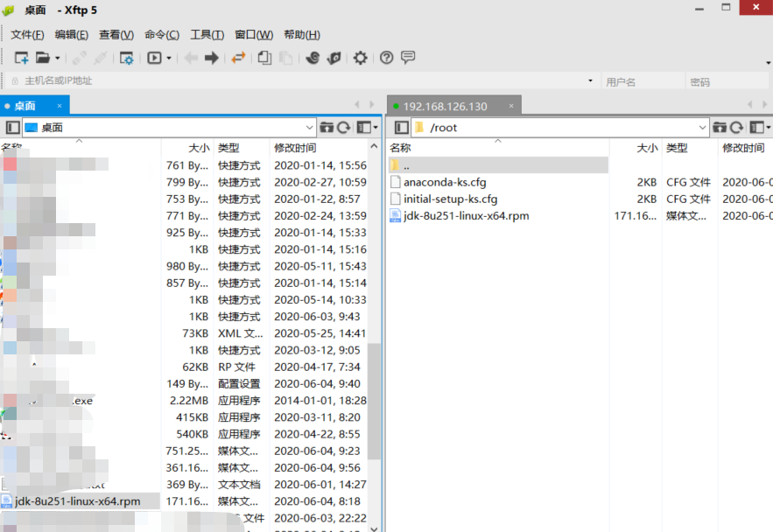Screen dimensions: 773x532
Task: Click the Open Session folder icon
Action: click(x=43, y=58)
